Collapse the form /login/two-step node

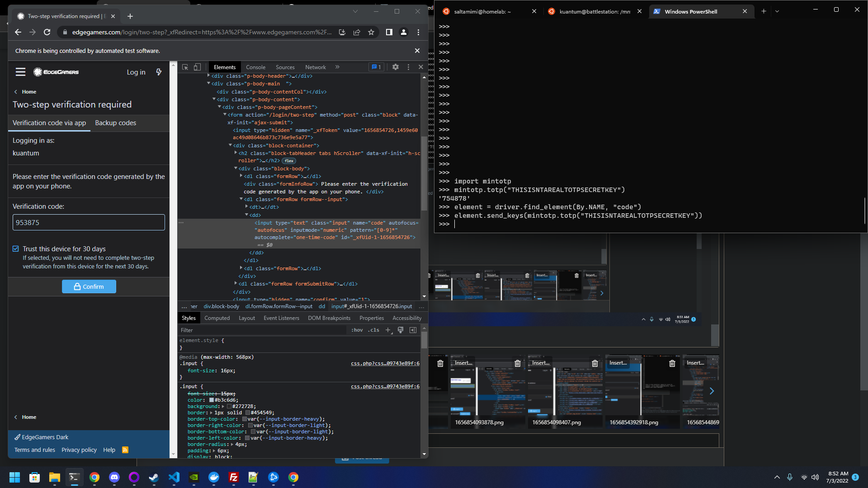(x=225, y=115)
